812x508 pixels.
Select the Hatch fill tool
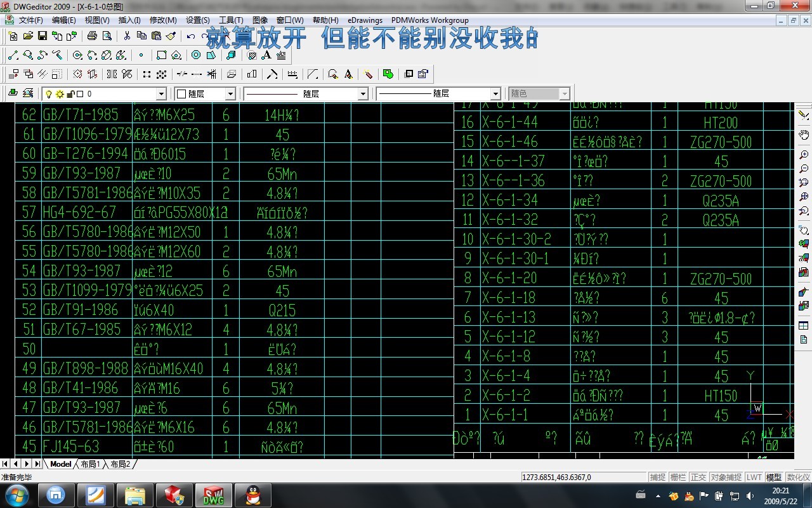(252, 55)
